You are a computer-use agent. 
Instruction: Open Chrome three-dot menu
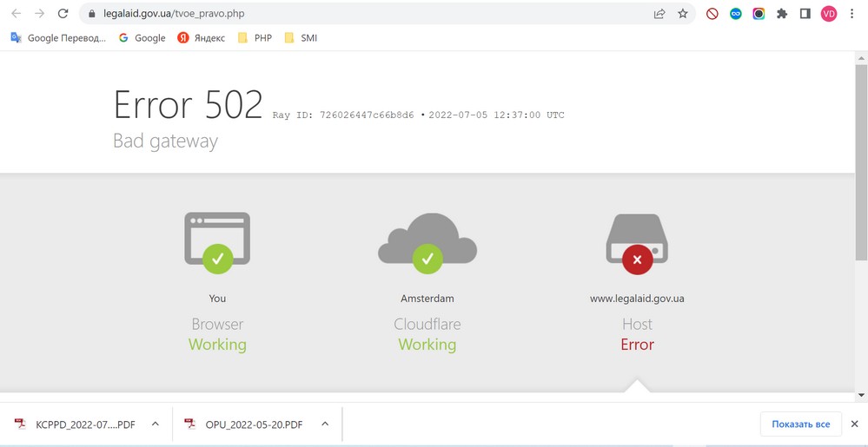click(x=852, y=14)
